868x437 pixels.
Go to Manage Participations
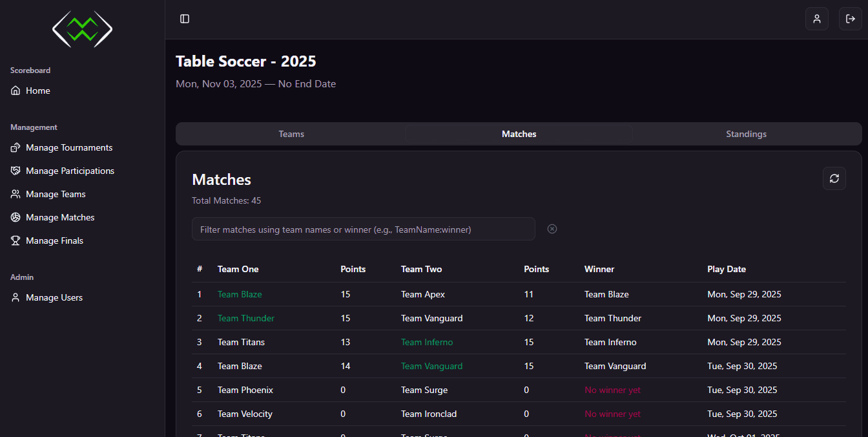point(70,171)
